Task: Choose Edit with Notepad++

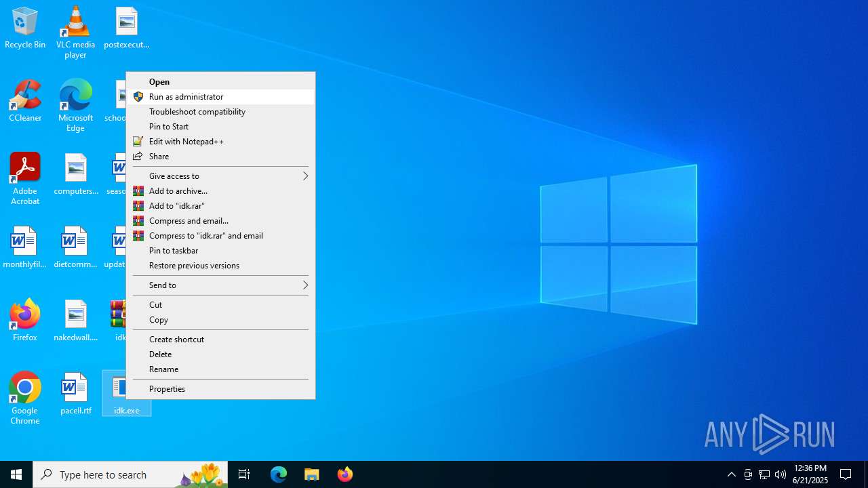Action: [220, 142]
